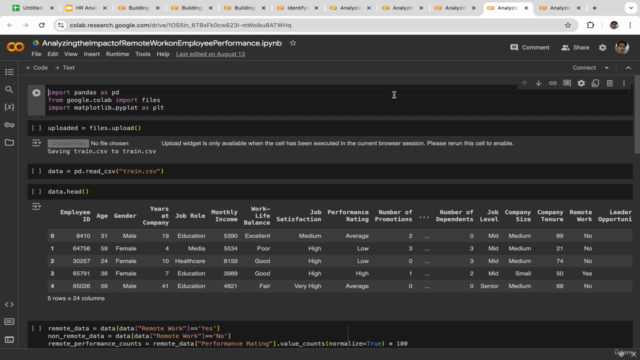The width and height of the screenshot is (640, 360).
Task: Add a new Code cell
Action: click(x=37, y=68)
